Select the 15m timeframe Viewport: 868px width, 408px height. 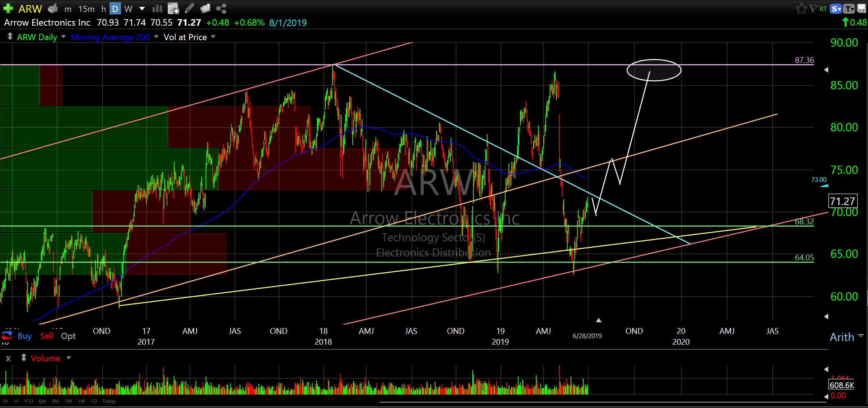(86, 9)
